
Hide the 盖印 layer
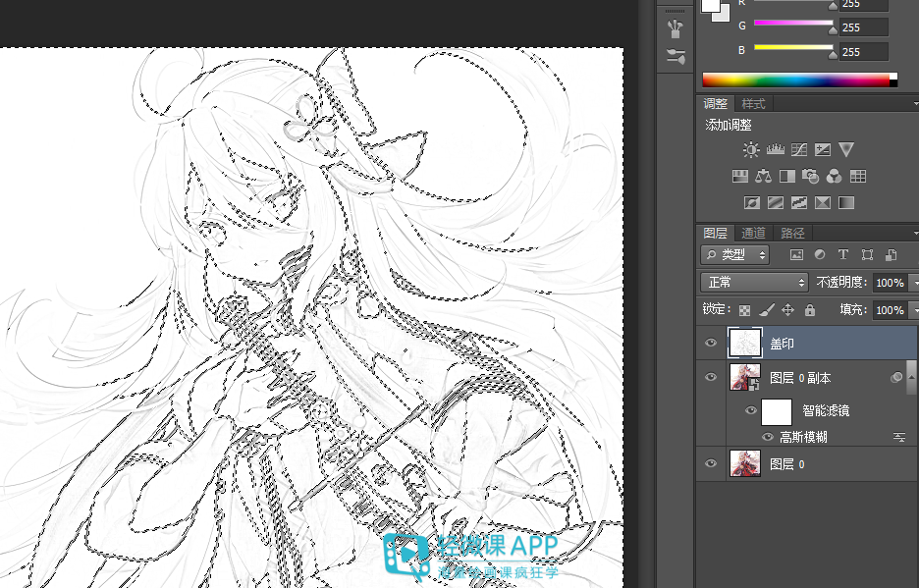click(710, 343)
